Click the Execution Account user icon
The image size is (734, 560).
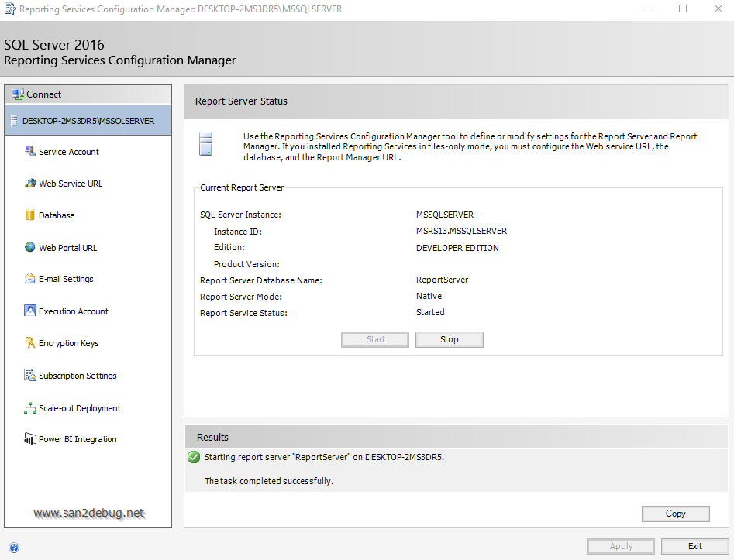[x=30, y=311]
